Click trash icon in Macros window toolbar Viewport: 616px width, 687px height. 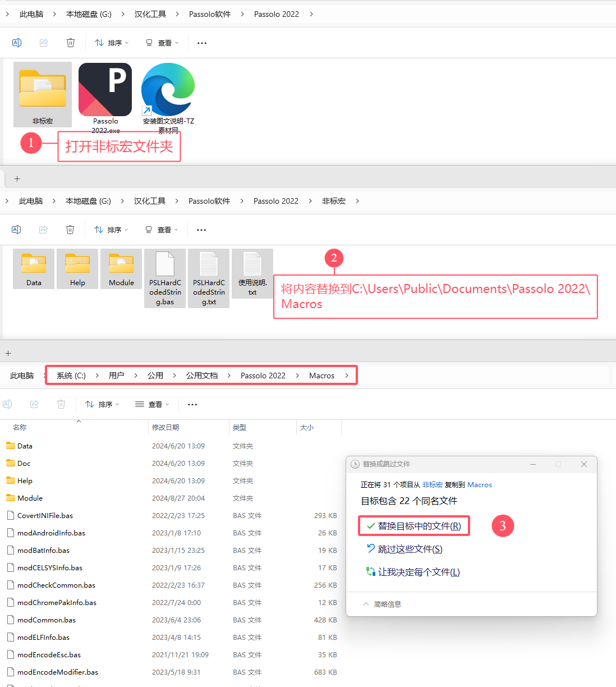coord(61,404)
